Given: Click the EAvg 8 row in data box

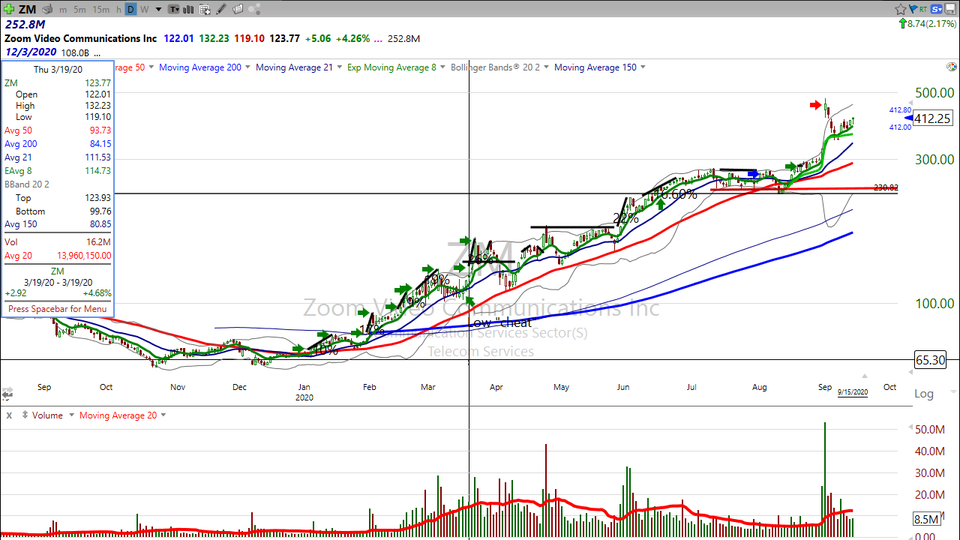Looking at the screenshot, I should click(58, 171).
